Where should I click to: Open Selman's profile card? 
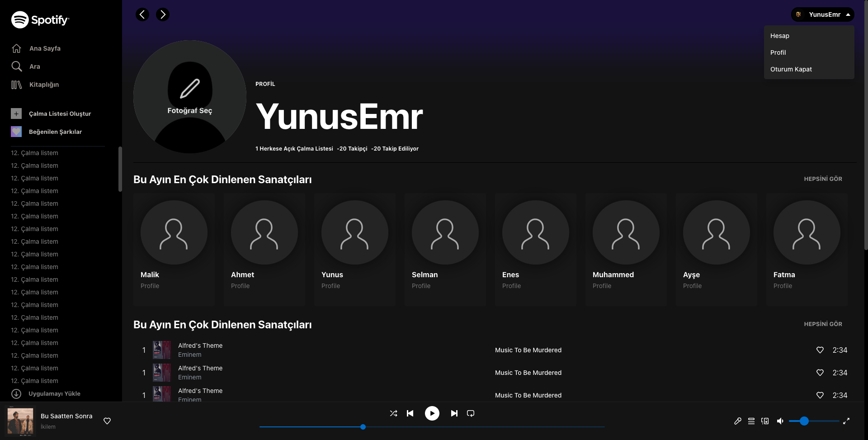tap(445, 250)
